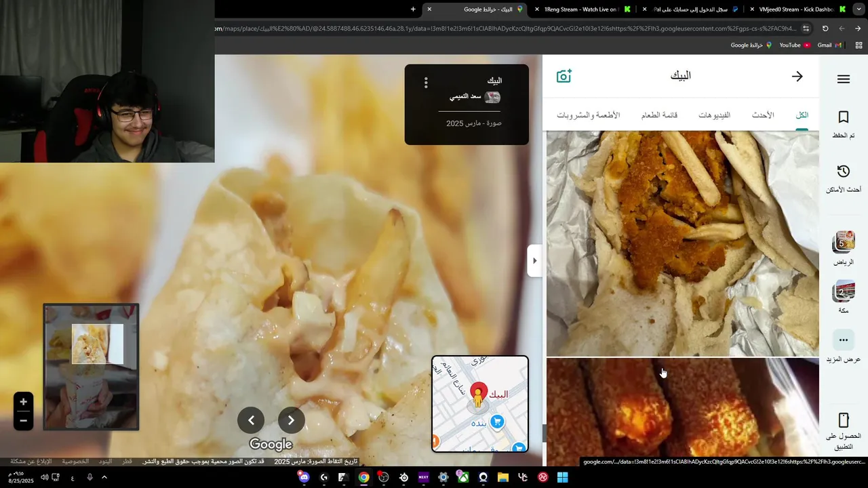
Task: Reload the page with the refresh icon
Action: click(x=825, y=28)
